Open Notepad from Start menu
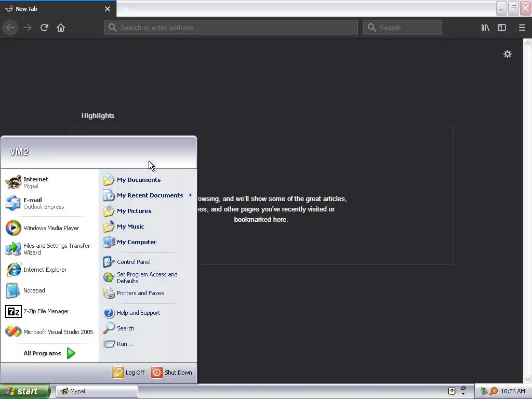Viewport: 532px width, 399px height. 50,290
